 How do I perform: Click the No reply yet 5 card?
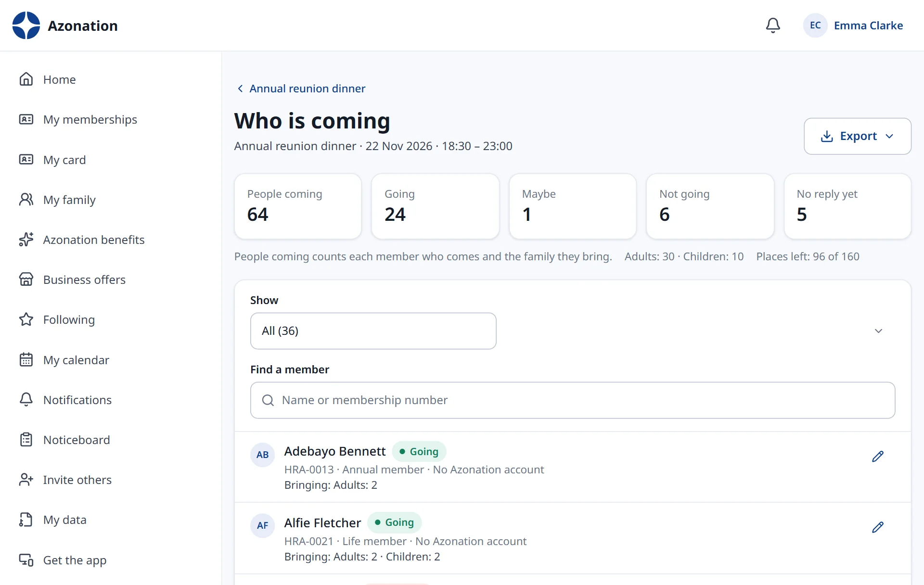pyautogui.click(x=847, y=206)
